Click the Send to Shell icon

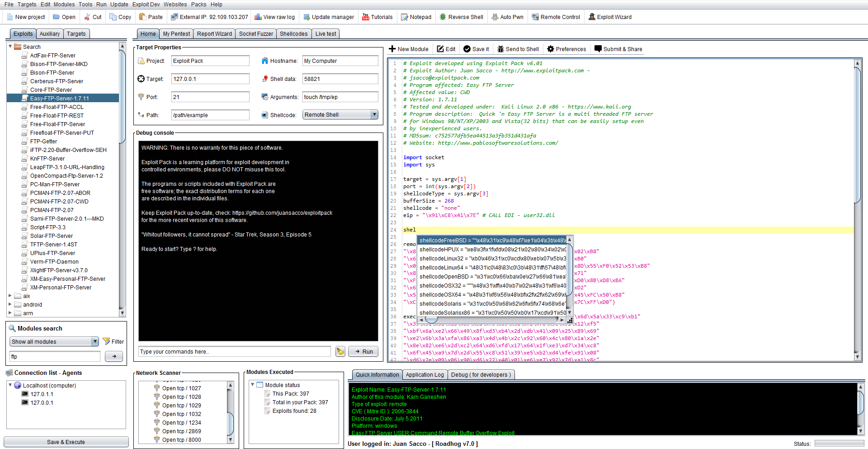(500, 49)
